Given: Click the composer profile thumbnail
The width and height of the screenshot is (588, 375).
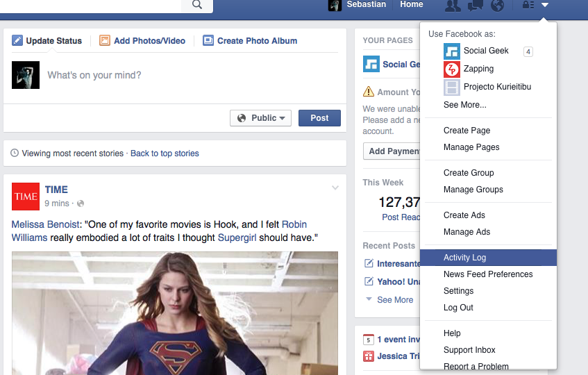Looking at the screenshot, I should [x=26, y=75].
